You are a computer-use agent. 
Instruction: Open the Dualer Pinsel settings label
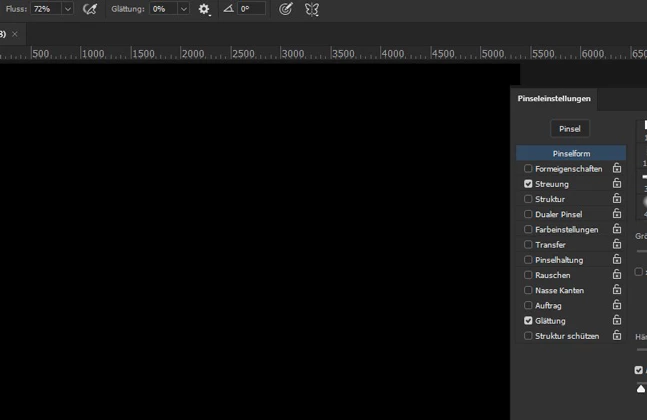click(559, 214)
